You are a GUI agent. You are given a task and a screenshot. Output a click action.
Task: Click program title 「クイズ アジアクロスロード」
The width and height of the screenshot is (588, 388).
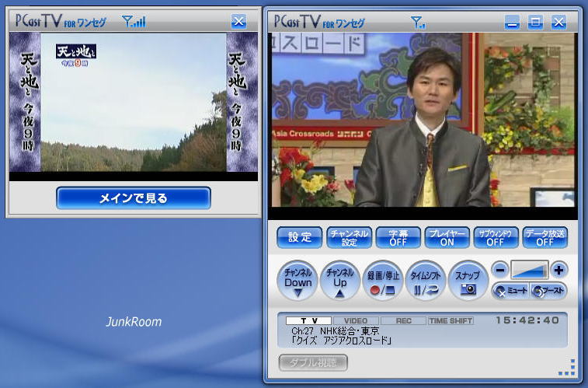click(x=342, y=341)
